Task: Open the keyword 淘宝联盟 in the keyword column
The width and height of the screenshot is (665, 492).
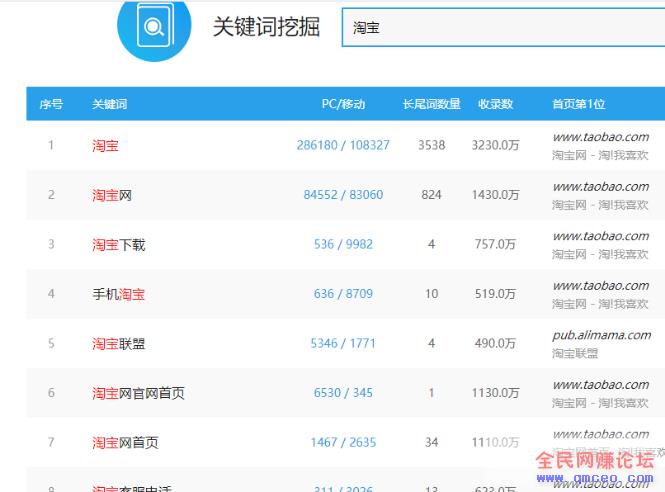Action: click(118, 344)
